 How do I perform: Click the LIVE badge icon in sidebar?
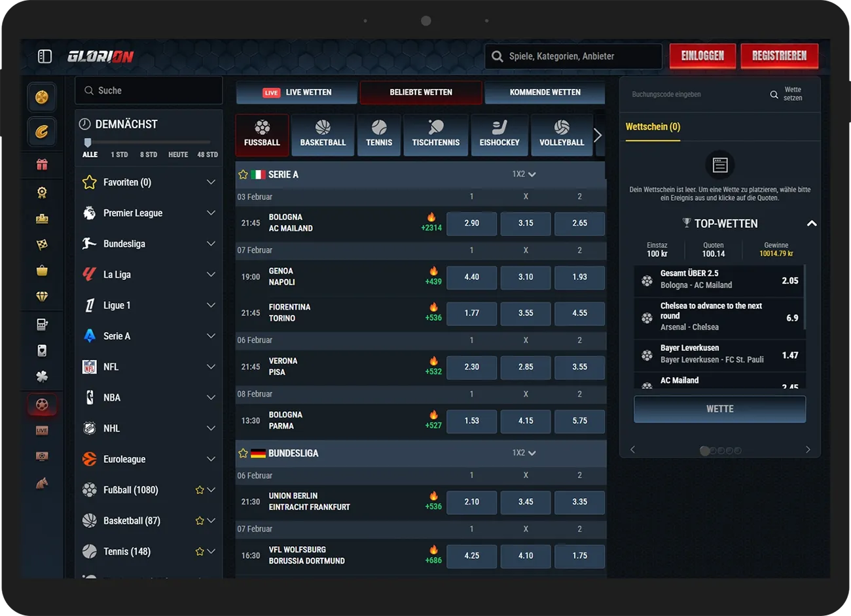click(42, 430)
